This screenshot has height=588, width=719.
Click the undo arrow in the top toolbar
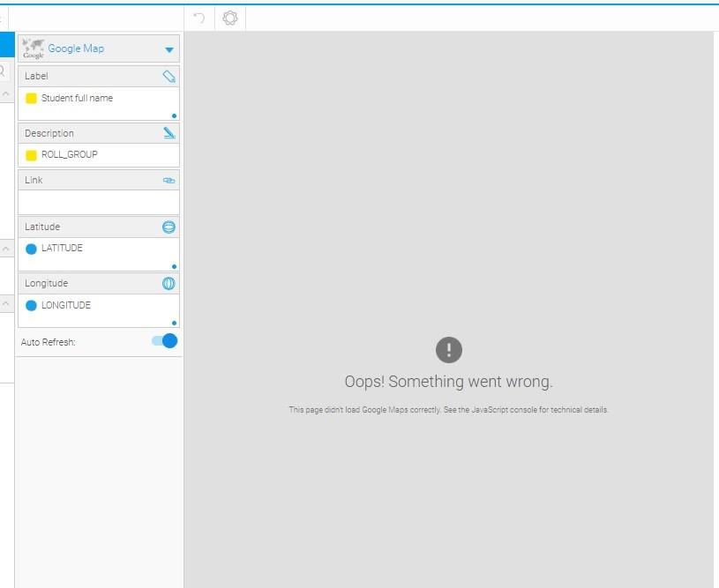click(199, 18)
